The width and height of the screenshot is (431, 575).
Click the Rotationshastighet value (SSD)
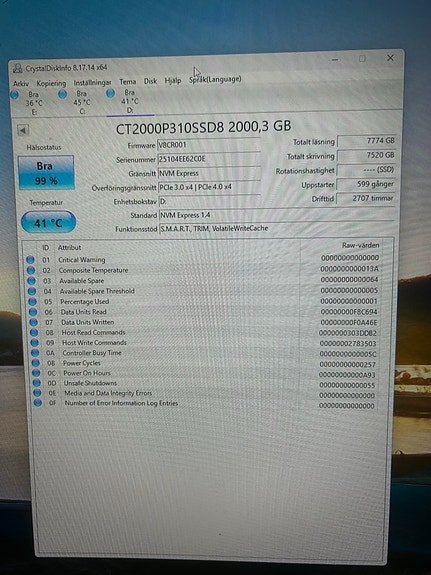(366, 170)
